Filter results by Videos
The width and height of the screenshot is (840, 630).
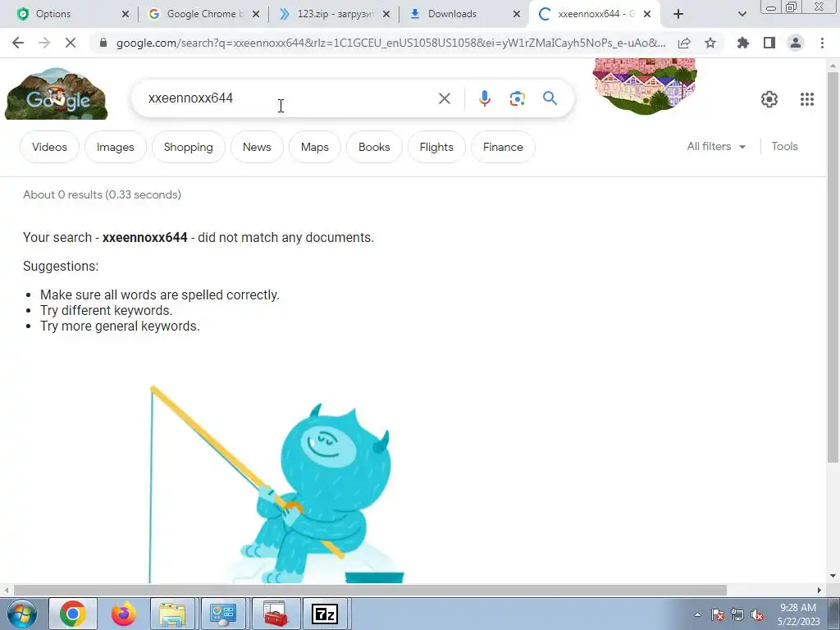pyautogui.click(x=49, y=147)
